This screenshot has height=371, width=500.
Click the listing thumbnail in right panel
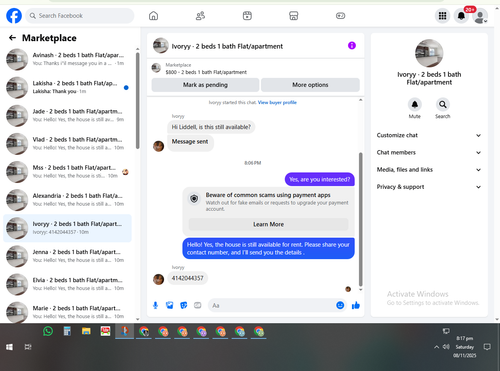coord(429,53)
